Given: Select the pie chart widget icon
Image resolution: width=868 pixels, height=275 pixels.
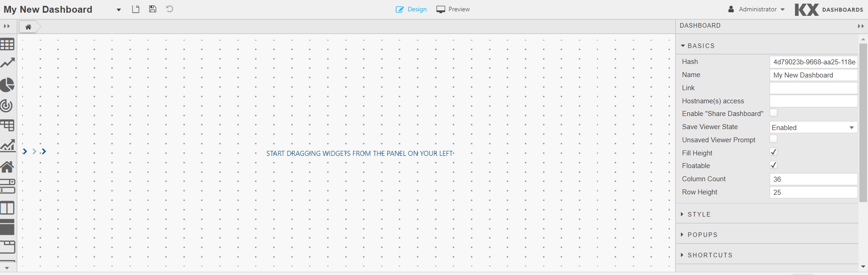Looking at the screenshot, I should coord(7,85).
